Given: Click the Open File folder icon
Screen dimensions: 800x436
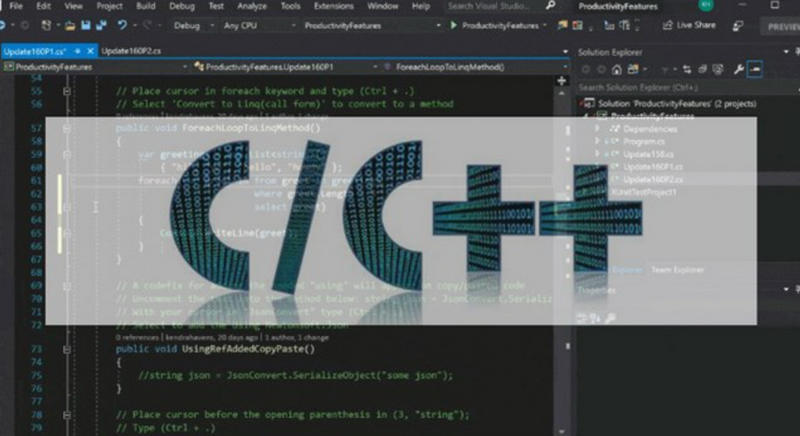Looking at the screenshot, I should coord(70,25).
